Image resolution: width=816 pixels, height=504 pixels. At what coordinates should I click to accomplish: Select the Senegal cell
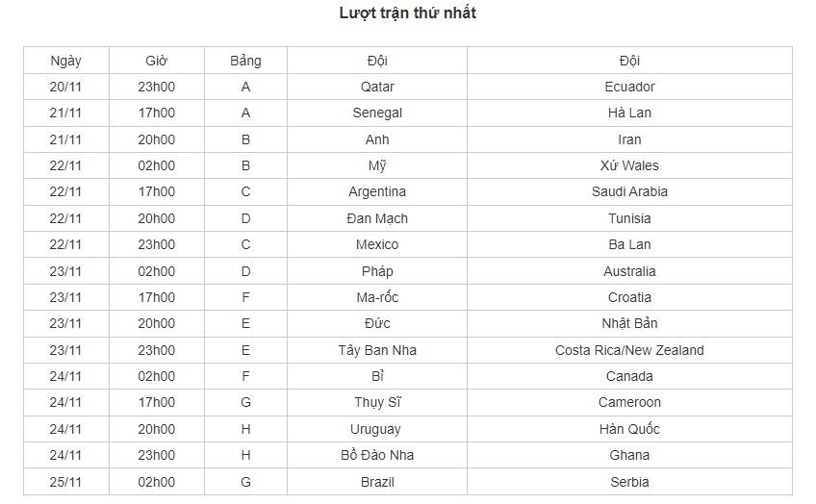click(x=377, y=113)
